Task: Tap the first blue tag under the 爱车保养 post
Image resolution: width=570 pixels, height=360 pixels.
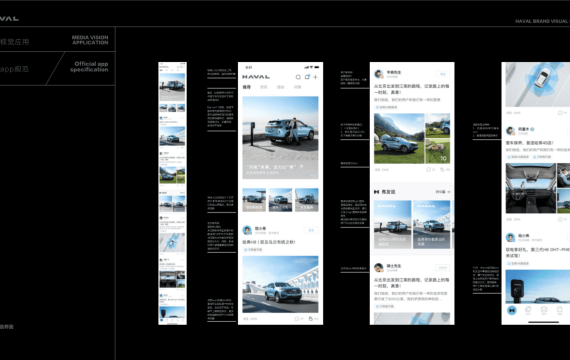Action: coord(518,157)
